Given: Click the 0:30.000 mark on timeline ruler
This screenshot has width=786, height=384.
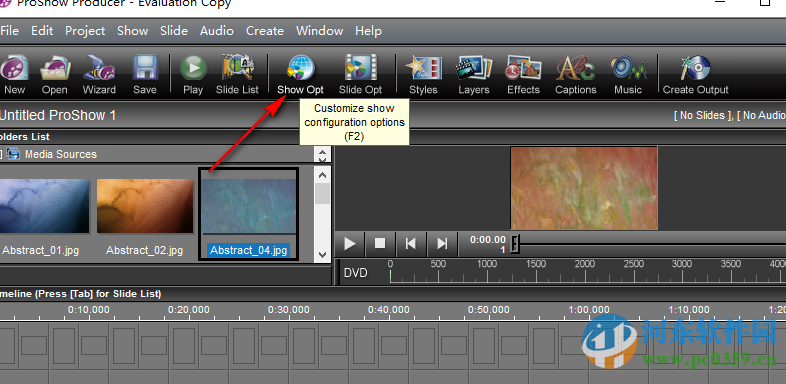Looking at the screenshot, I should [289, 310].
